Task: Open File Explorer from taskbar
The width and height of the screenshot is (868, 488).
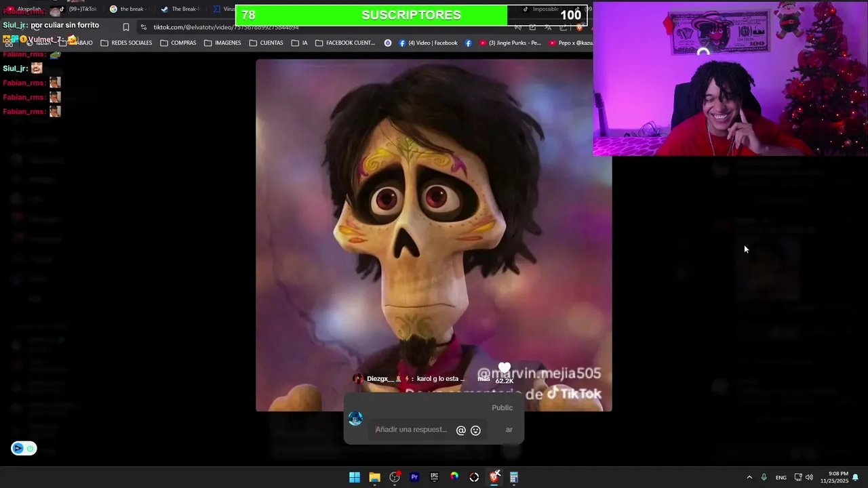Action: click(x=374, y=477)
